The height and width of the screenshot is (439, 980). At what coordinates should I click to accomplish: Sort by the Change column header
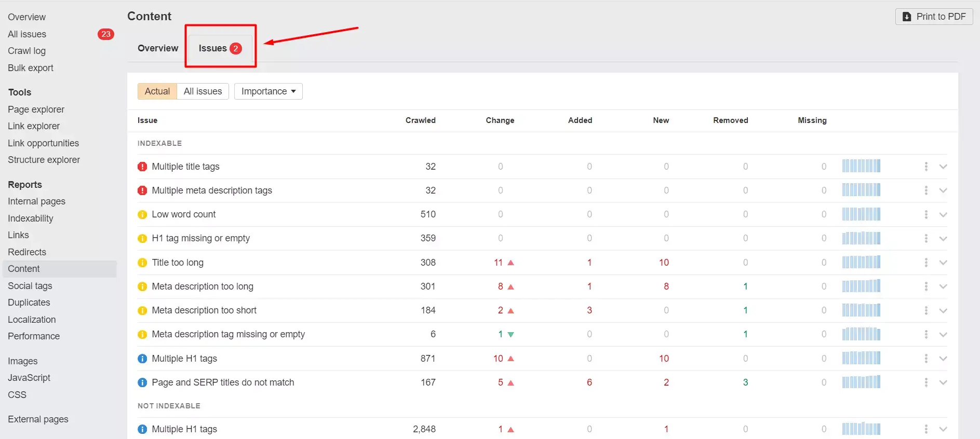pos(500,120)
